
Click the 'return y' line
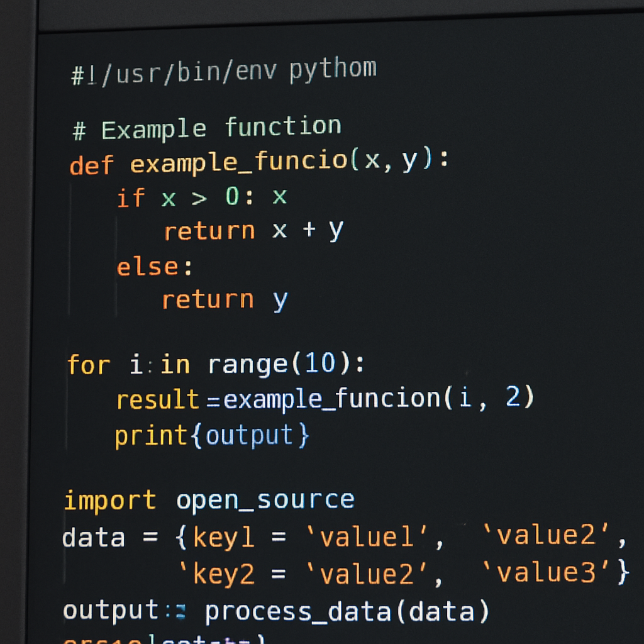[x=225, y=300]
